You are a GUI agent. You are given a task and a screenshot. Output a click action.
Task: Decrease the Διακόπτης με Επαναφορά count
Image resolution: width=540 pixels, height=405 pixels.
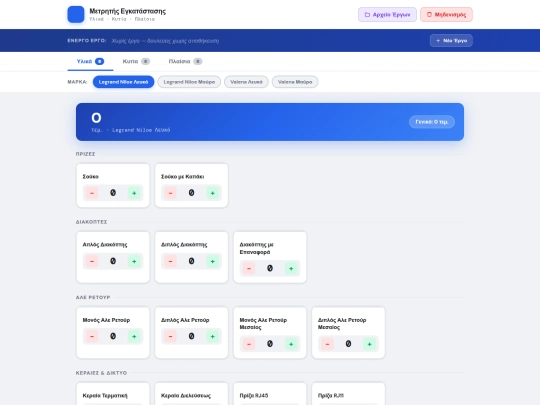tap(249, 268)
